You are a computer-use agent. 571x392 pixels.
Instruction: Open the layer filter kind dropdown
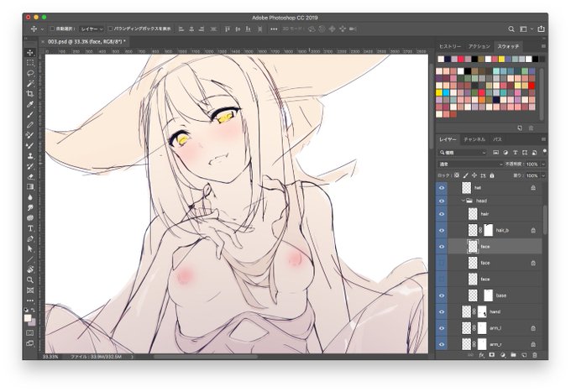(463, 153)
